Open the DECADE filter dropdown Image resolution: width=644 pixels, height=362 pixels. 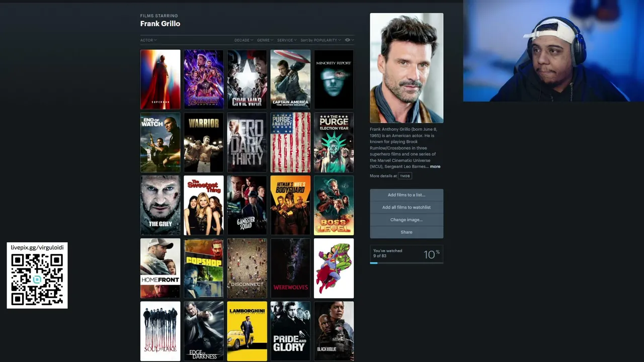point(244,40)
